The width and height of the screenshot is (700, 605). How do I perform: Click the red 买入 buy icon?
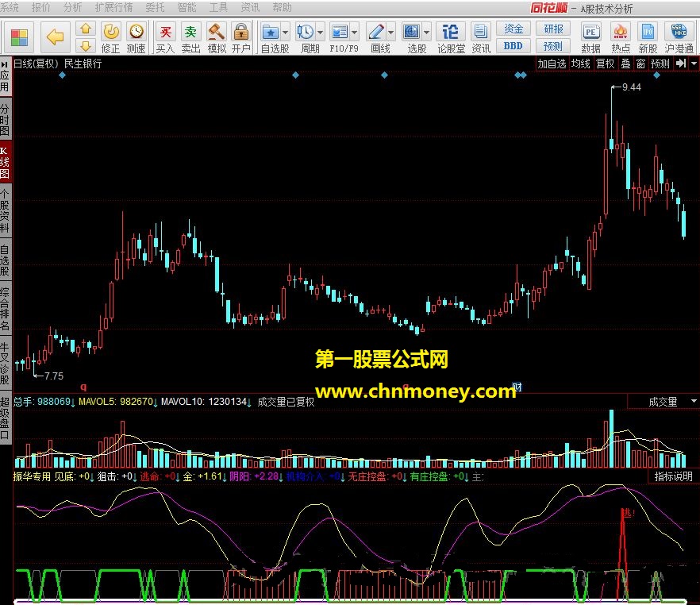pos(166,32)
